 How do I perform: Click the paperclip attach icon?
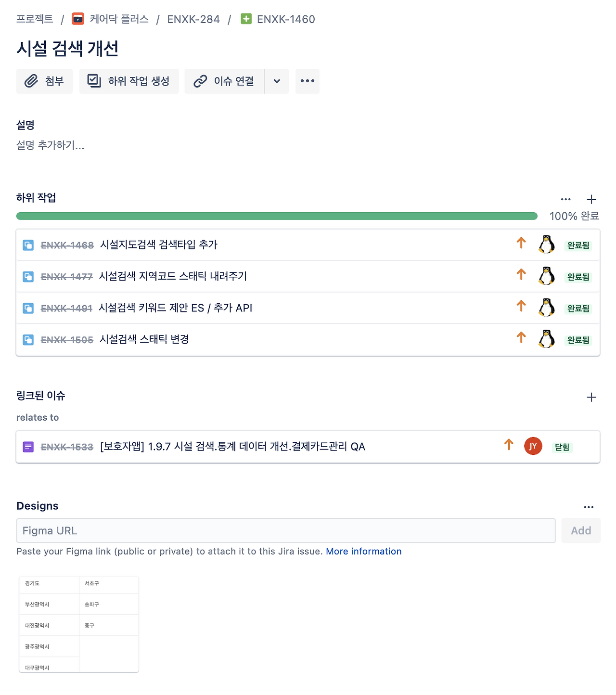31,81
